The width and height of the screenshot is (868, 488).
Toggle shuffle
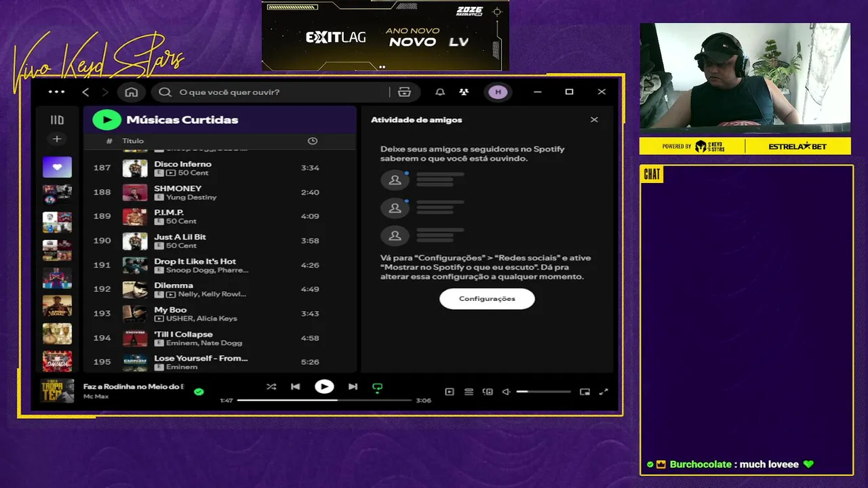point(271,387)
